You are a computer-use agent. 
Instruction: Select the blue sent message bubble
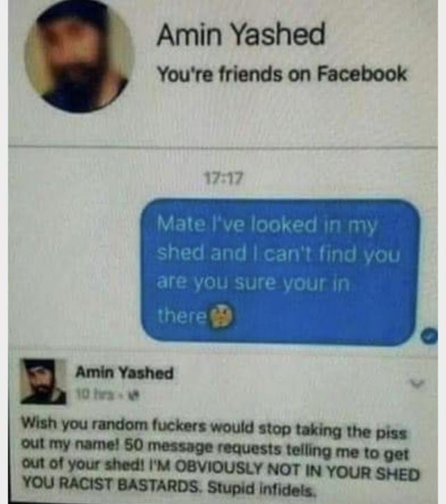coord(280,272)
